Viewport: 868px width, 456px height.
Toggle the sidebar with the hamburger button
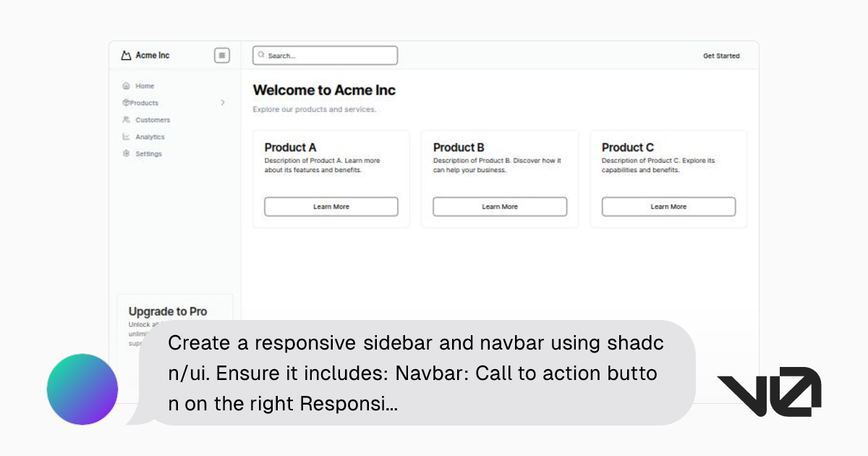point(221,55)
